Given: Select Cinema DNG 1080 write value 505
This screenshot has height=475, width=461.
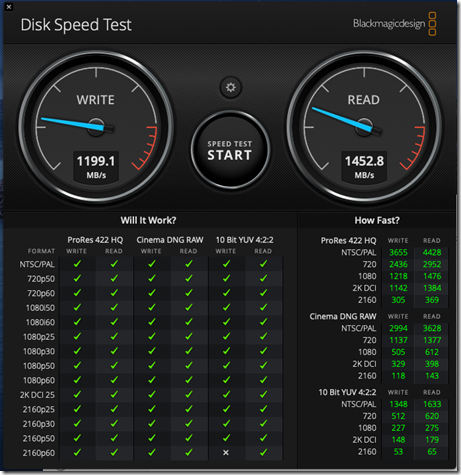Looking at the screenshot, I should click(398, 352).
